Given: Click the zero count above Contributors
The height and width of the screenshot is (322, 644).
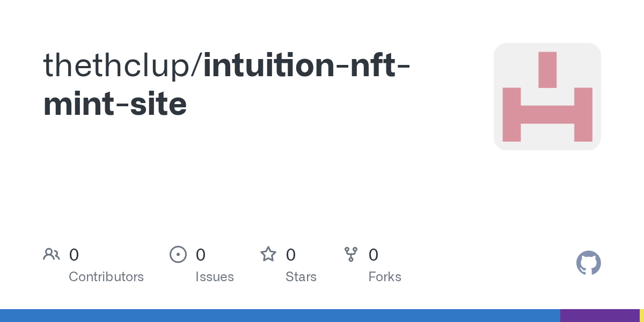Looking at the screenshot, I should tap(74, 255).
